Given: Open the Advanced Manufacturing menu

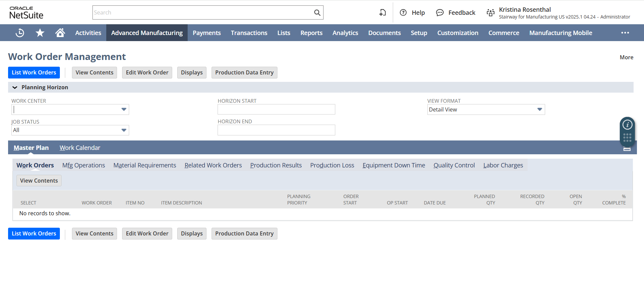Looking at the screenshot, I should [147, 33].
